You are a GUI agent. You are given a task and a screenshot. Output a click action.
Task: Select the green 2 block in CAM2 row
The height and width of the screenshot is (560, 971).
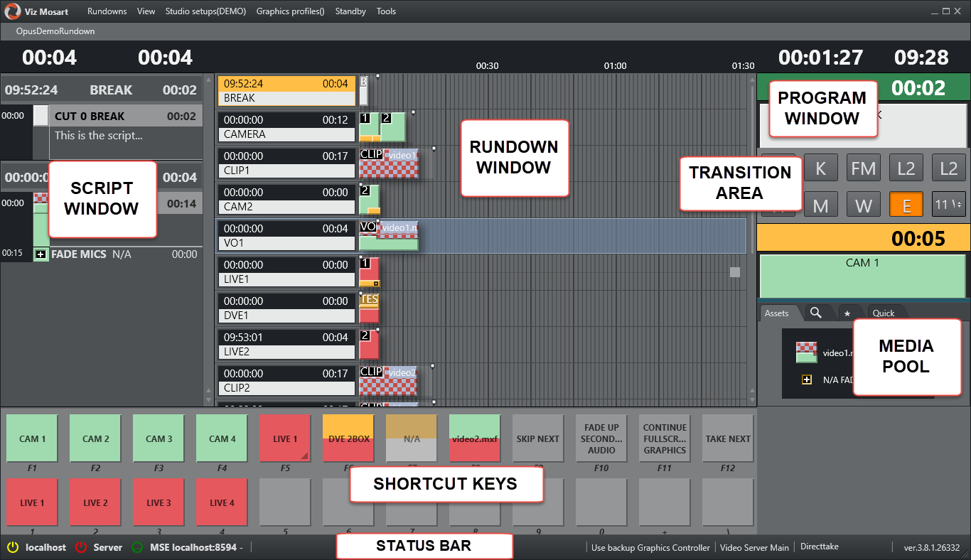(x=370, y=199)
